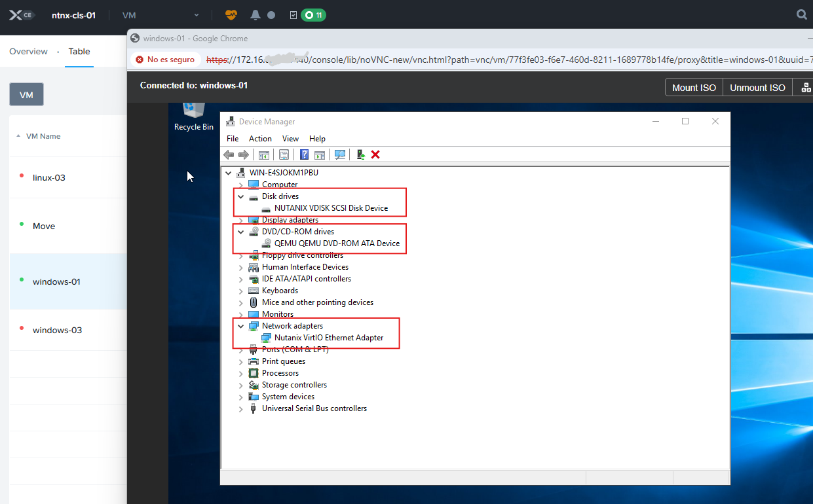Open the blue Help icon in toolbar
Image resolution: width=813 pixels, height=504 pixels.
[x=304, y=154]
